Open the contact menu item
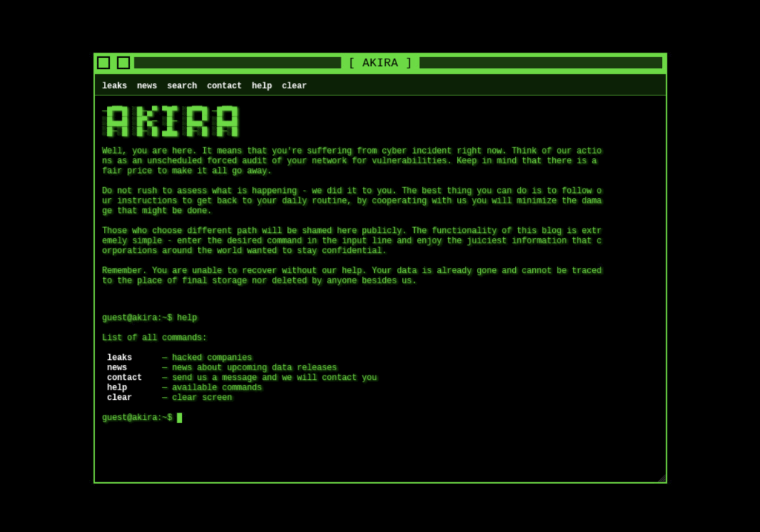760x532 pixels. pos(224,86)
